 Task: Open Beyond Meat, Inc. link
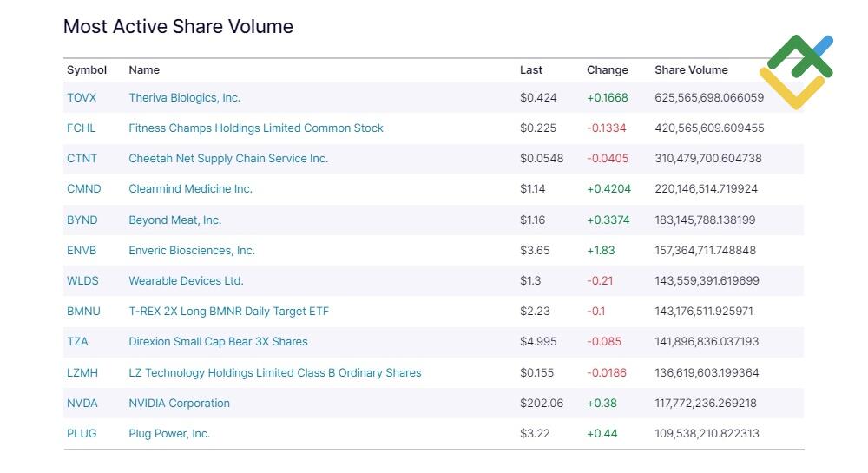pos(175,220)
